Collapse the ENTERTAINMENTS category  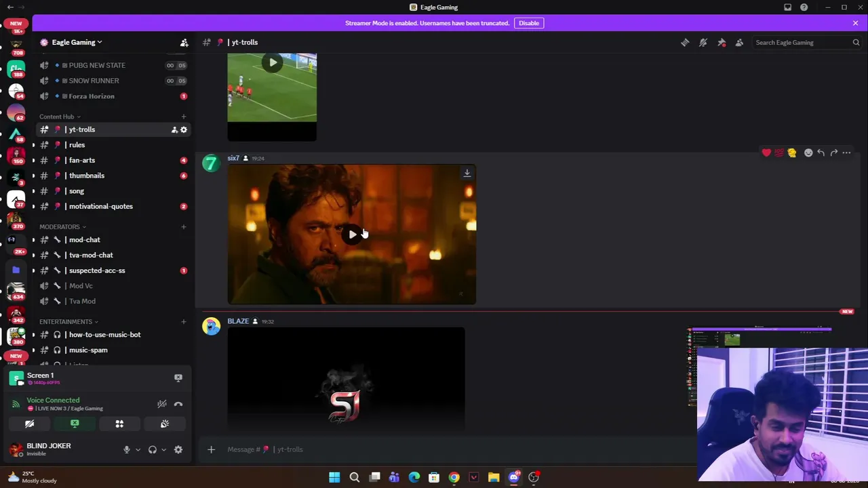click(68, 321)
